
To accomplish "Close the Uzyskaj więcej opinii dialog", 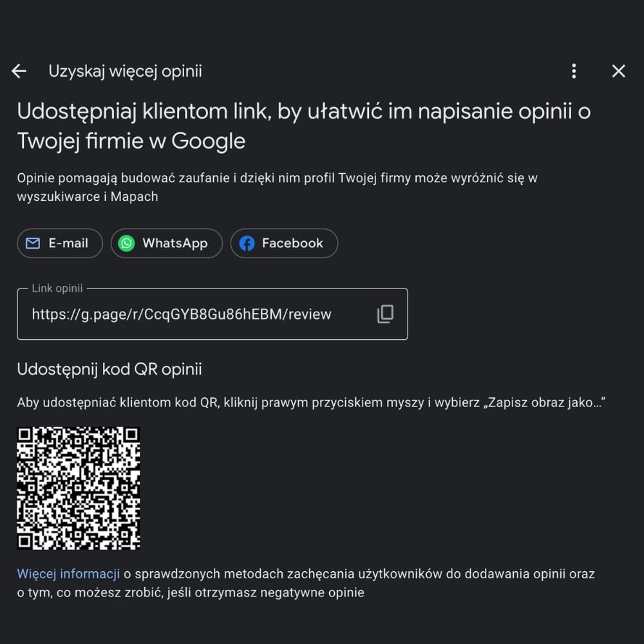I will pyautogui.click(x=618, y=71).
